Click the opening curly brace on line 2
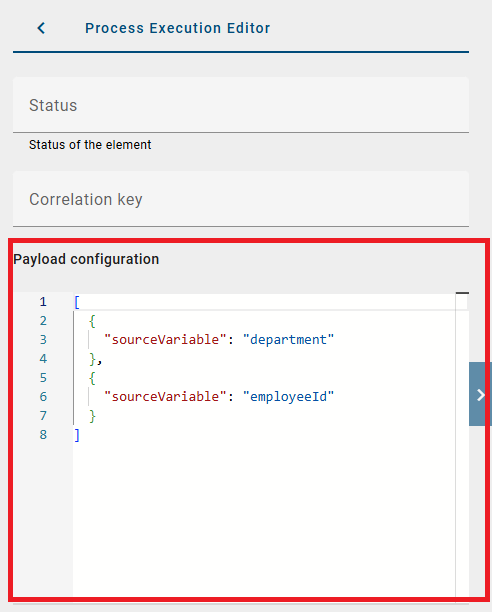 [x=92, y=321]
